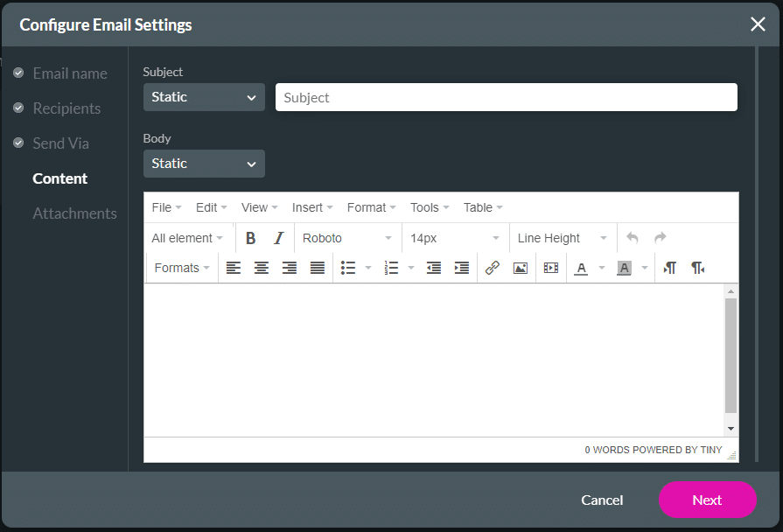The width and height of the screenshot is (783, 532).
Task: Apply a bulleted list
Action: pos(348,268)
